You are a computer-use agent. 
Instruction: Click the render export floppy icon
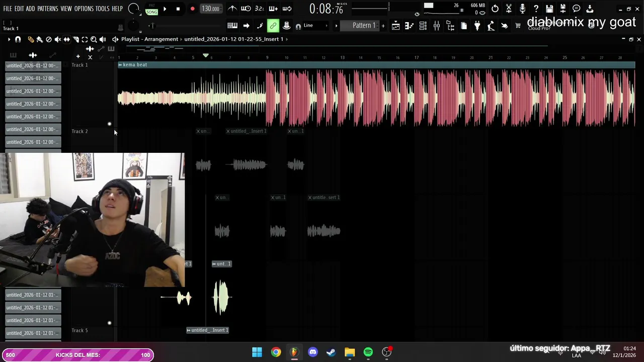(x=563, y=9)
